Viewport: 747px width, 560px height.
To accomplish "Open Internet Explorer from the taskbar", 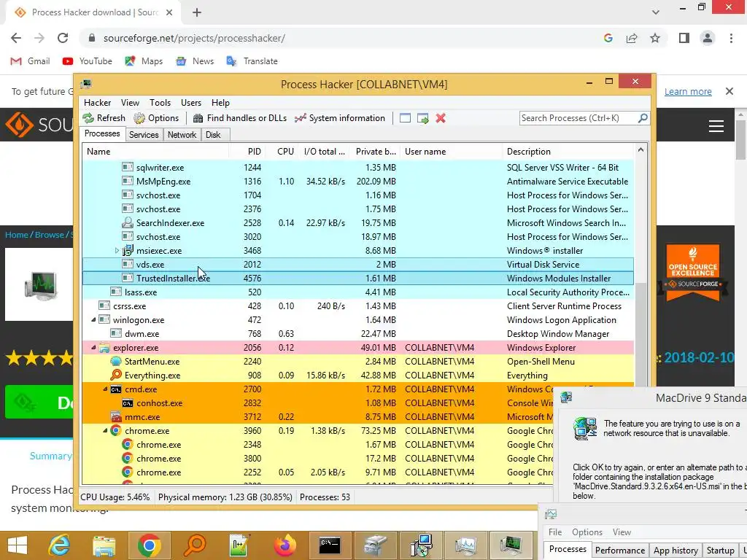I will 60,545.
